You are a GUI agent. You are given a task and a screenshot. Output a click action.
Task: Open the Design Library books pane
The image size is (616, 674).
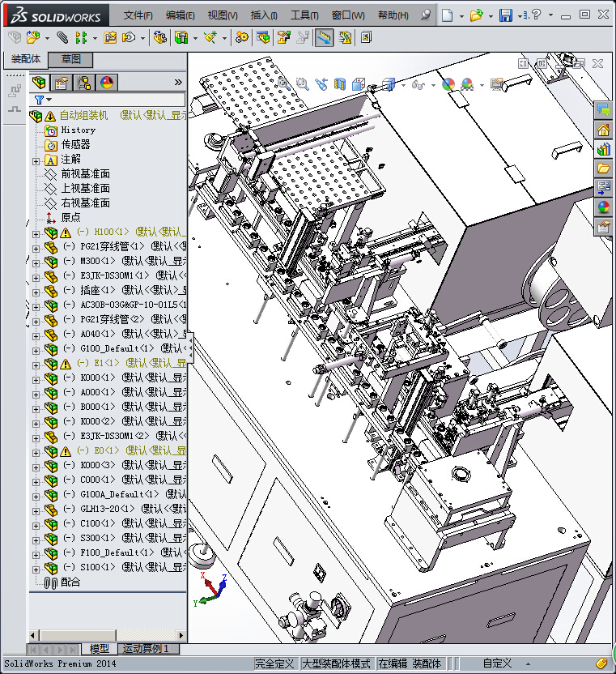(604, 149)
